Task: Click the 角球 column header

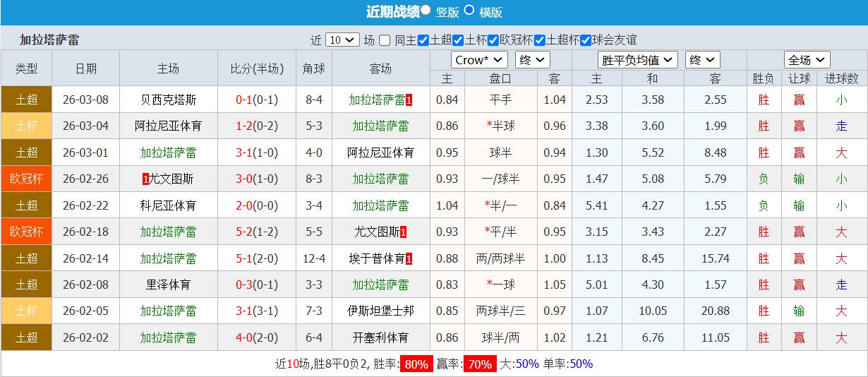Action: click(x=314, y=68)
